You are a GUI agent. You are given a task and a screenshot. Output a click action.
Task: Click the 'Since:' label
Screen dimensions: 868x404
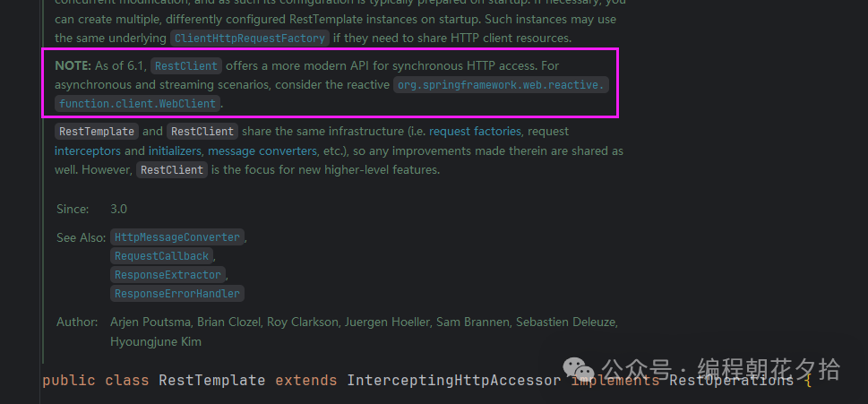click(x=73, y=210)
